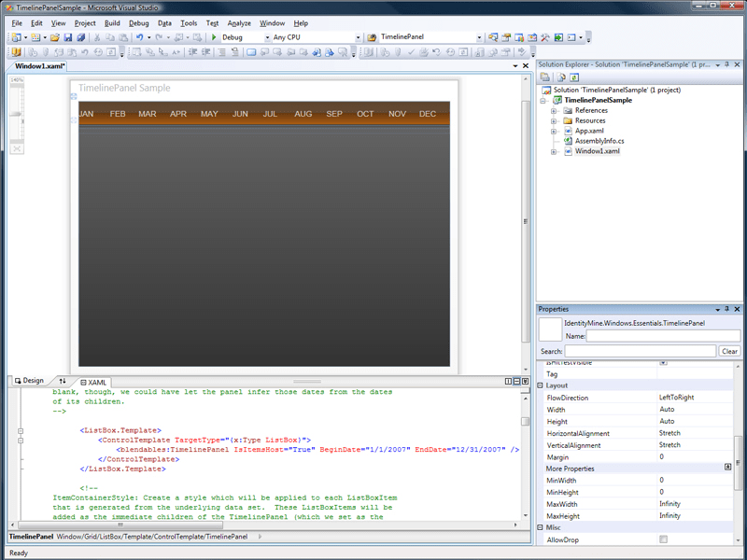Collapse the Misc property group
747x560 pixels.
point(541,527)
